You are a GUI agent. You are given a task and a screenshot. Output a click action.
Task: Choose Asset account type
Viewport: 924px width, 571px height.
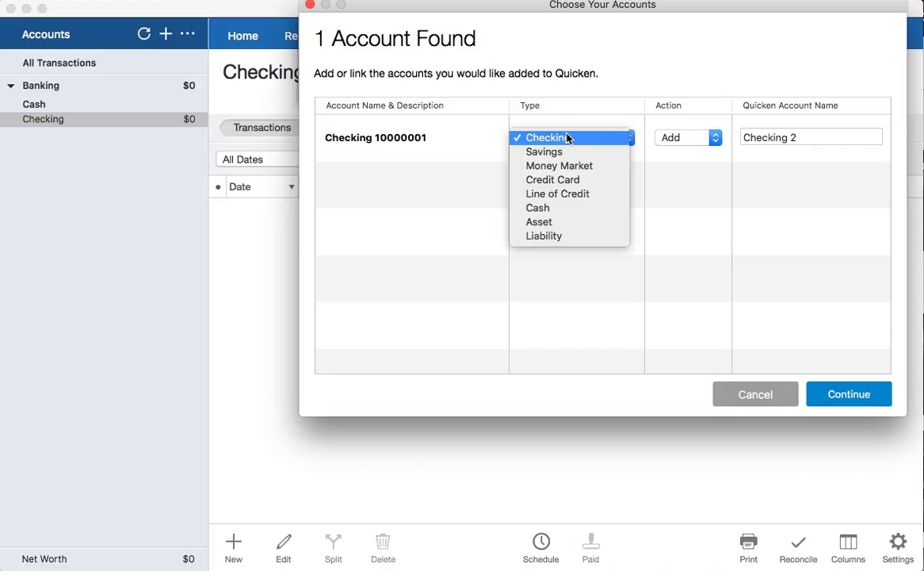pyautogui.click(x=569, y=222)
